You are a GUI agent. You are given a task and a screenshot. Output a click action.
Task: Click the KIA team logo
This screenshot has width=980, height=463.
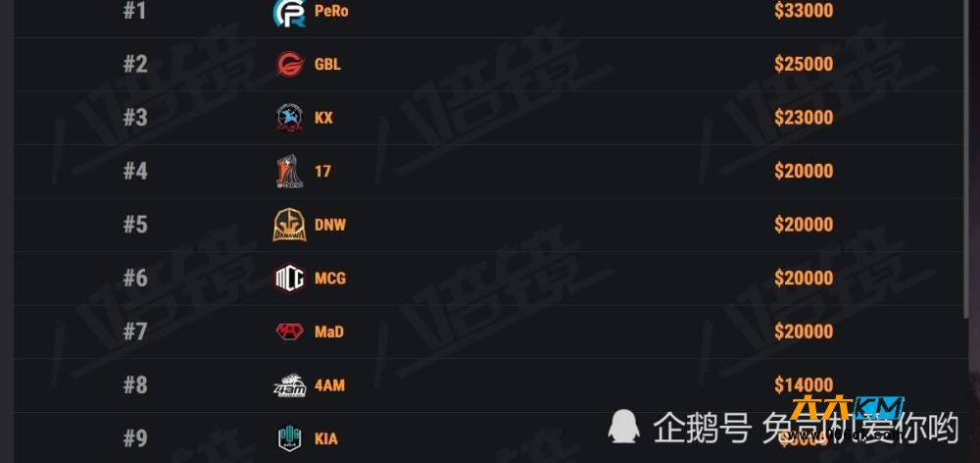point(290,438)
